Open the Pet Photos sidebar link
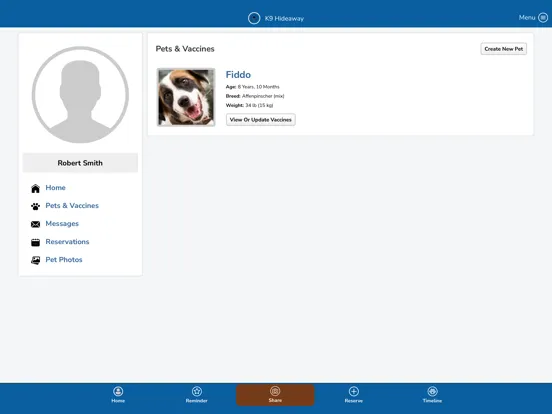The width and height of the screenshot is (552, 414). click(x=64, y=260)
